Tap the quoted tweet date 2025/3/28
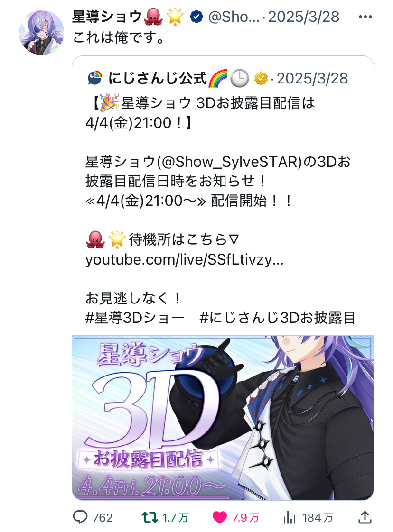 (312, 78)
